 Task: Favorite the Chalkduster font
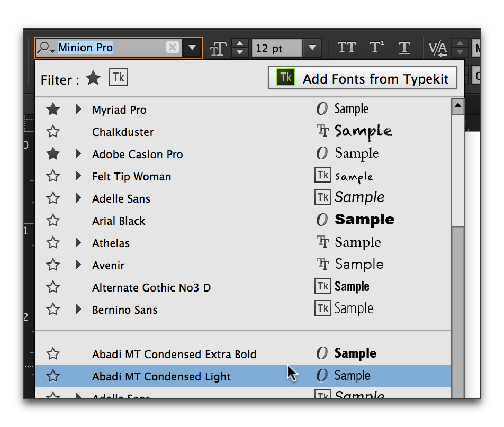(x=52, y=132)
